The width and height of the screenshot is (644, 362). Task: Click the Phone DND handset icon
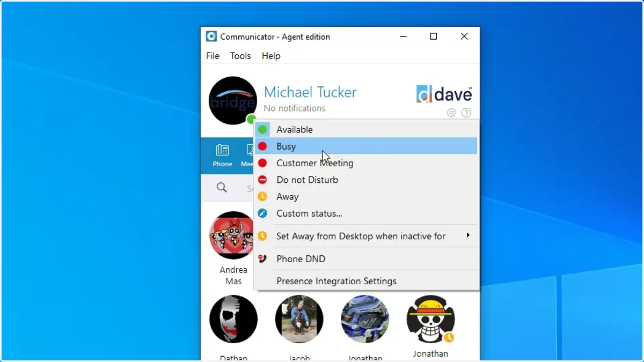click(x=262, y=258)
